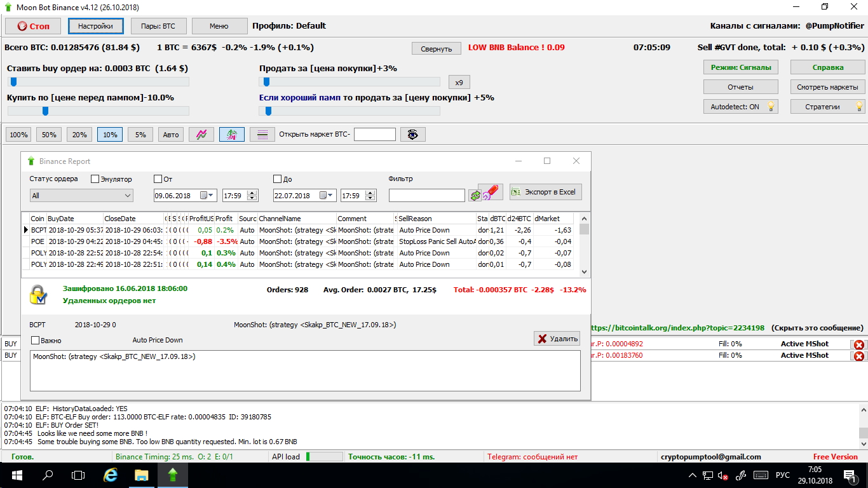This screenshot has width=868, height=488.
Task: Select the 50% order size preset
Action: pos(49,135)
